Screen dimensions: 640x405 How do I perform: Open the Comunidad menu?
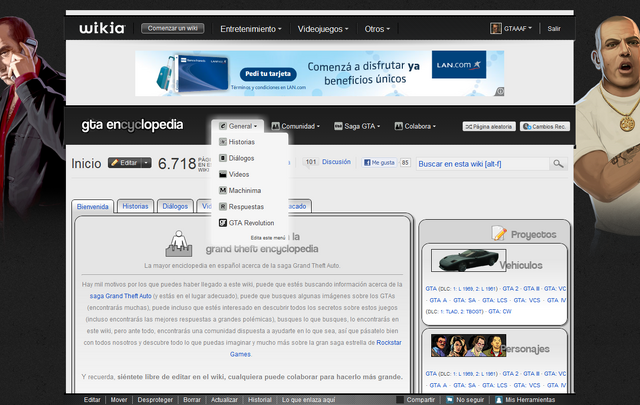[x=296, y=126]
